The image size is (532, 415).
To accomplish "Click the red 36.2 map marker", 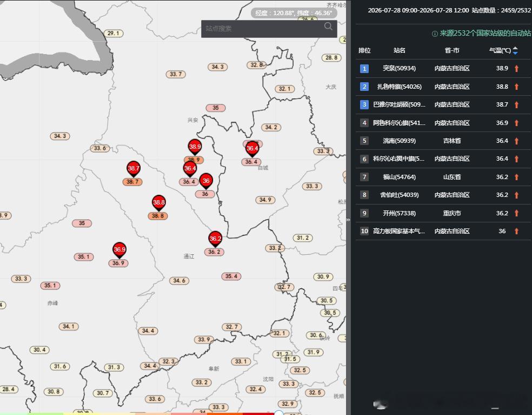I will click(215, 239).
